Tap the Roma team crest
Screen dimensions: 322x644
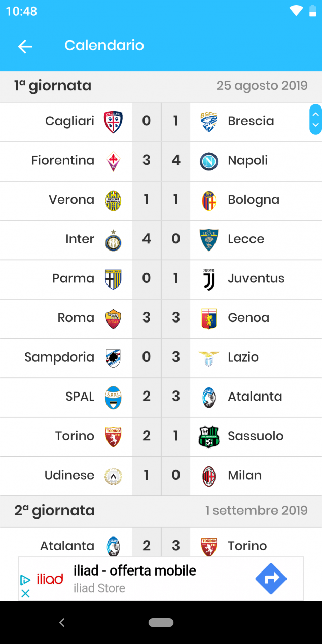pos(113,318)
